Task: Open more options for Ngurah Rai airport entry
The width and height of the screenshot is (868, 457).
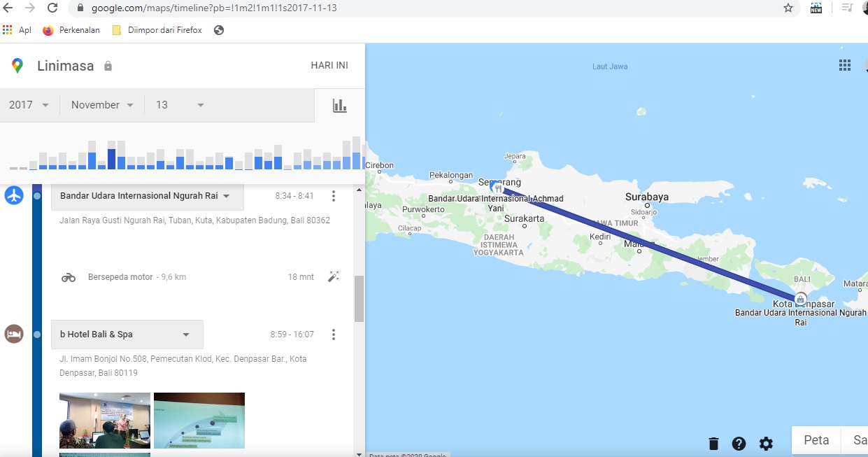Action: coord(334,196)
